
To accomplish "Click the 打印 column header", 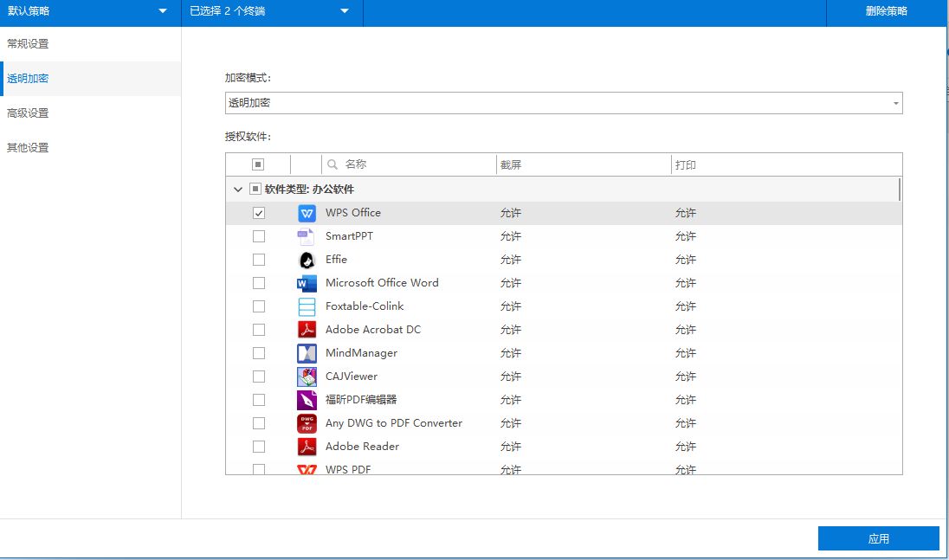I will coord(785,164).
